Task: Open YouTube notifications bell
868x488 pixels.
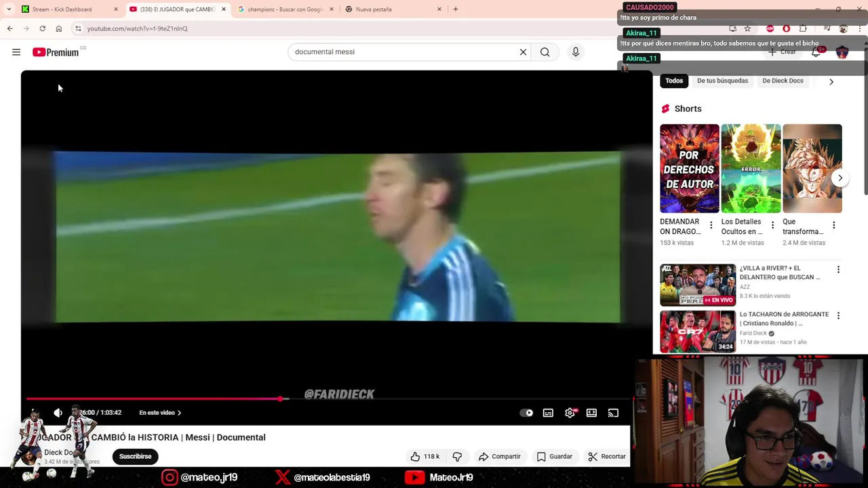Action: pos(816,52)
